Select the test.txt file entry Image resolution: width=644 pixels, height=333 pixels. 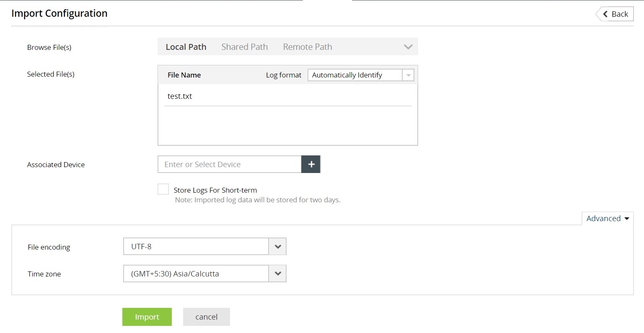pos(180,96)
